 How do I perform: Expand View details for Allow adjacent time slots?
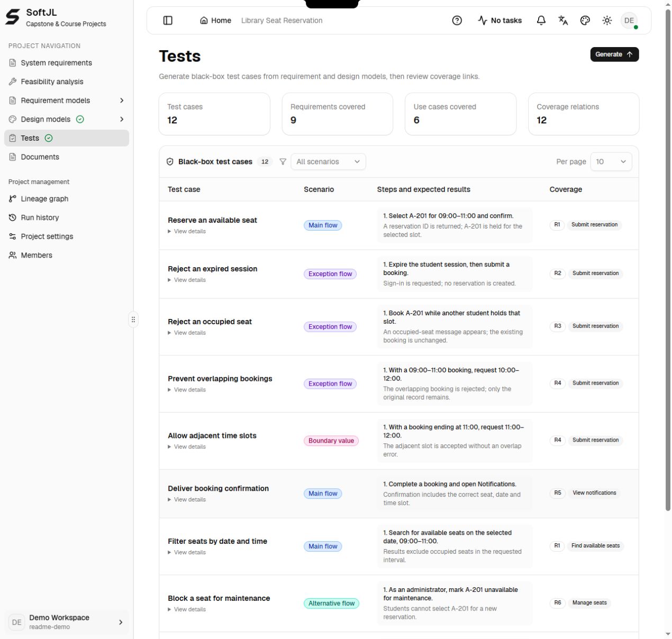[187, 447]
